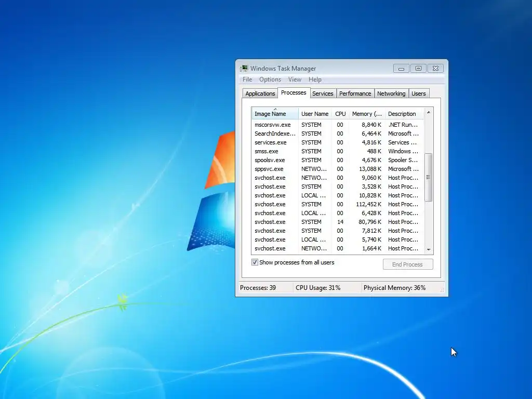The image size is (532, 399).
Task: Switch to the Services tab
Action: (x=323, y=94)
